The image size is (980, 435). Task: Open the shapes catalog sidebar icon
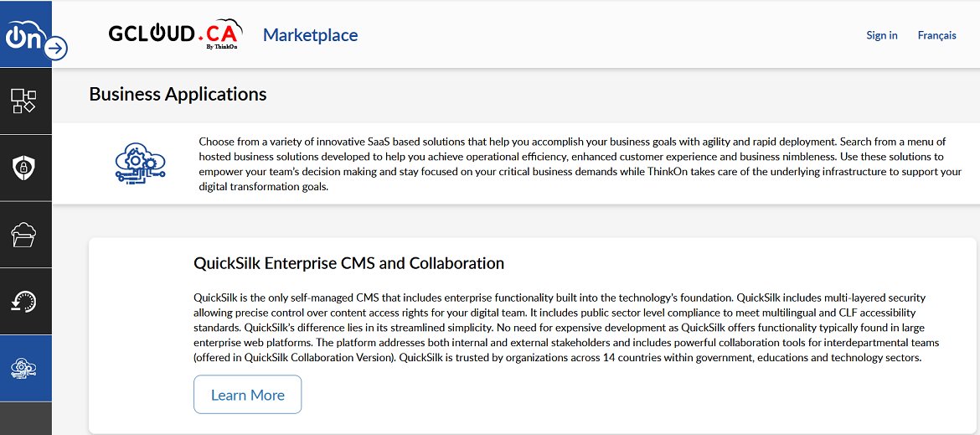click(x=24, y=101)
